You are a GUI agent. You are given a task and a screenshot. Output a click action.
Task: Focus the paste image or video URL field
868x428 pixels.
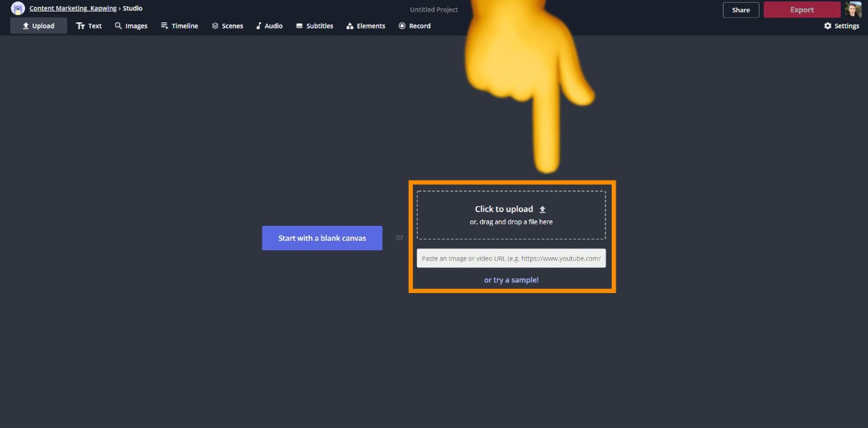[x=511, y=258]
